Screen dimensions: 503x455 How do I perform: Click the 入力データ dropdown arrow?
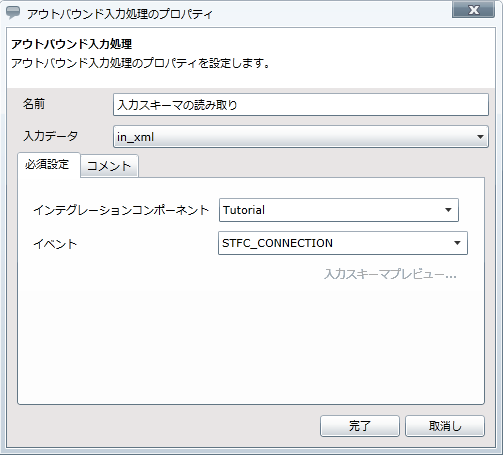pyautogui.click(x=480, y=137)
